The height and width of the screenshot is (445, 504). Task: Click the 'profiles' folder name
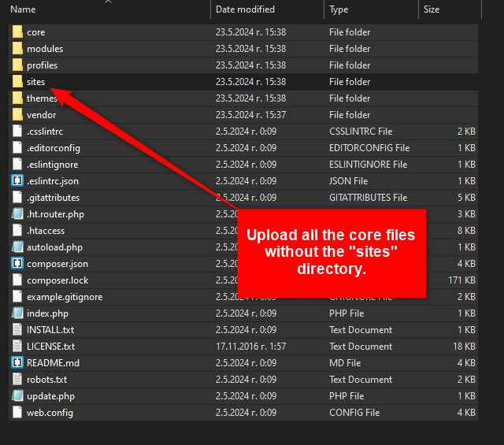[42, 65]
